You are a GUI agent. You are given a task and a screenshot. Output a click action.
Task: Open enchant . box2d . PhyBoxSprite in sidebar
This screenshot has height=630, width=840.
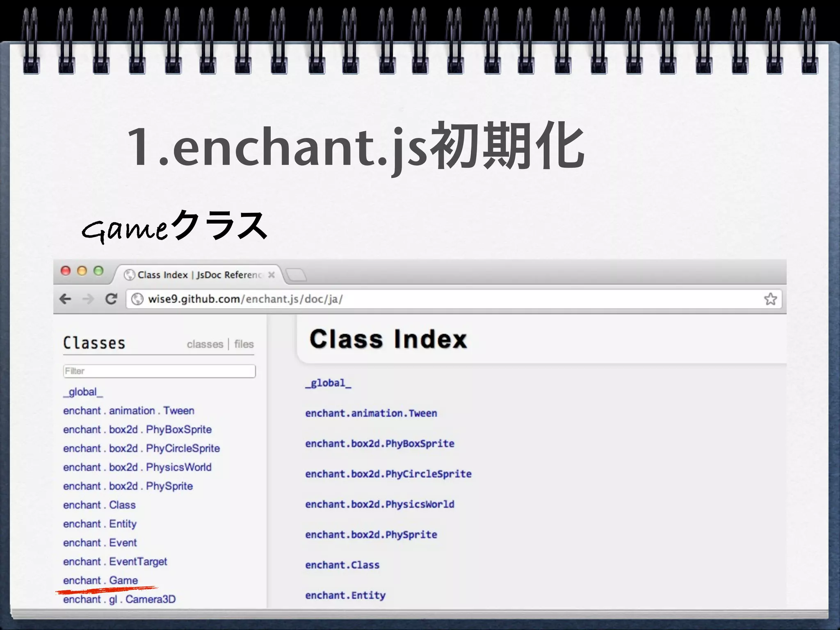pos(137,429)
